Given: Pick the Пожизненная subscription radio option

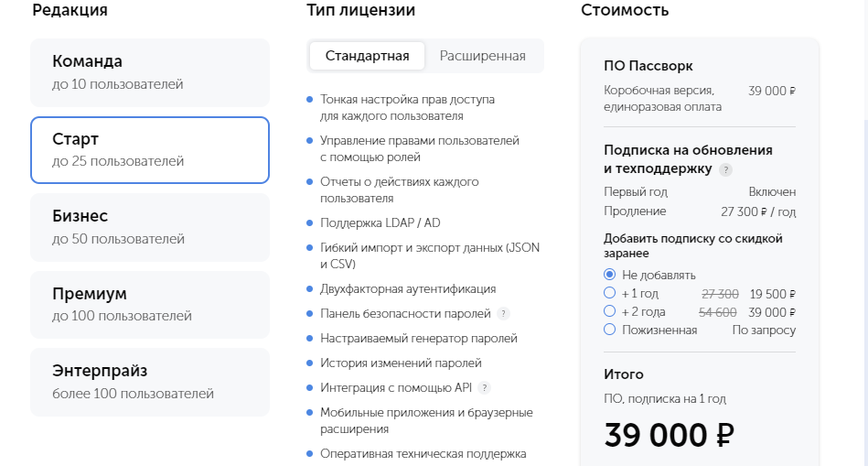Looking at the screenshot, I should 610,331.
